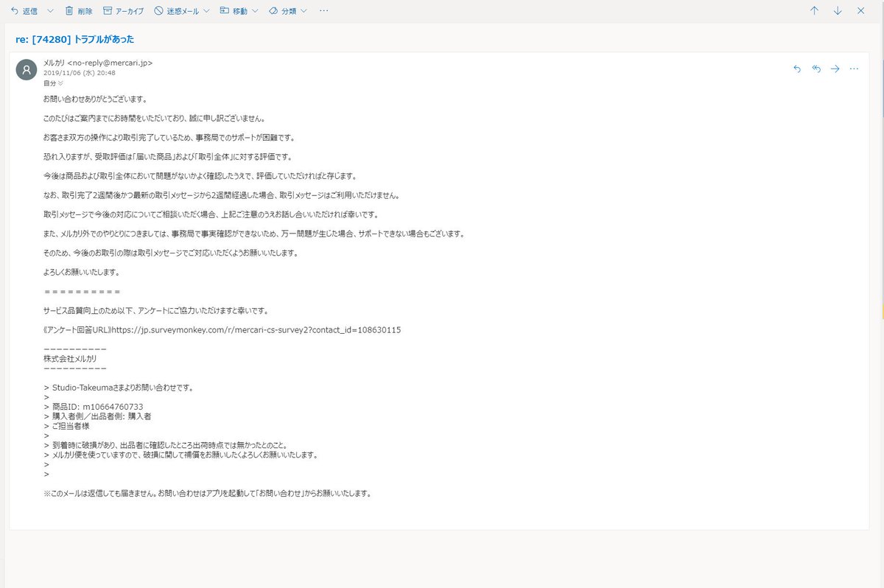Screen dimensions: 884x588
Task: Click the subject line re: [74280] トラブルがあった
Action: pyautogui.click(x=74, y=38)
